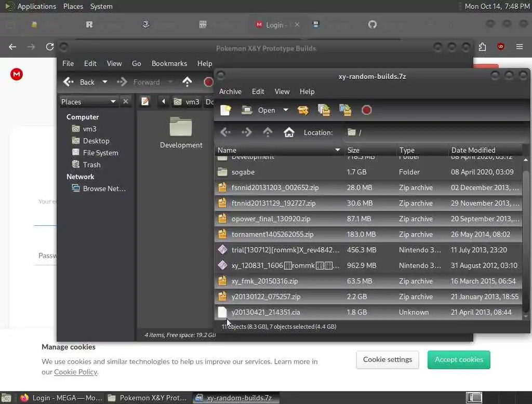This screenshot has width=532, height=404.
Task: Click the Extract files icon in archive toolbar
Action: pyautogui.click(x=303, y=110)
